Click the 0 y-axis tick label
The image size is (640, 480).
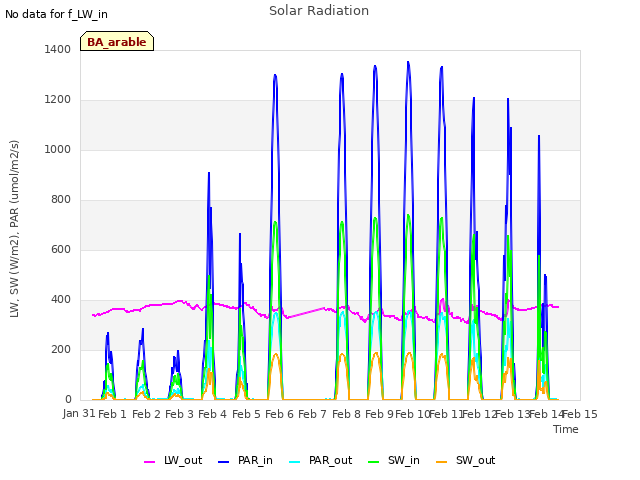coord(68,399)
